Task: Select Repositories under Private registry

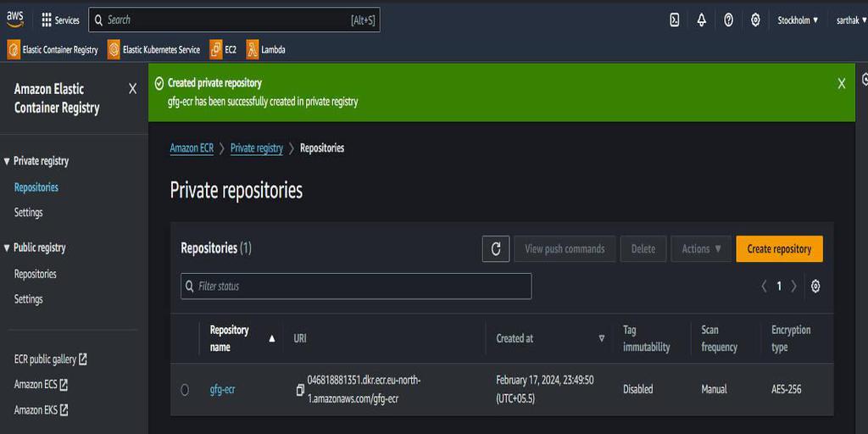Action: 36,187
